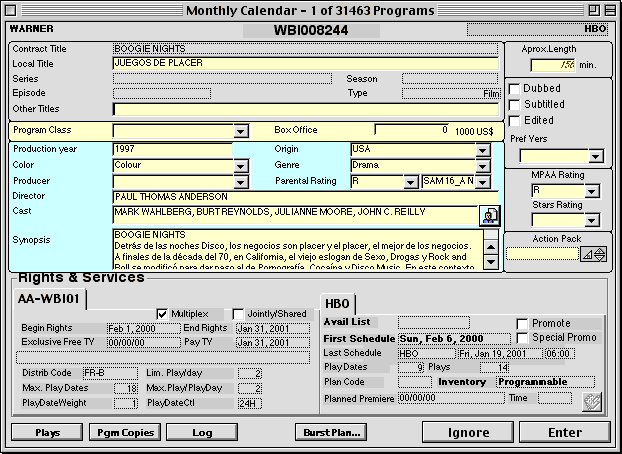Click the Other Titles input field
The width and height of the screenshot is (622, 454).
[305, 109]
